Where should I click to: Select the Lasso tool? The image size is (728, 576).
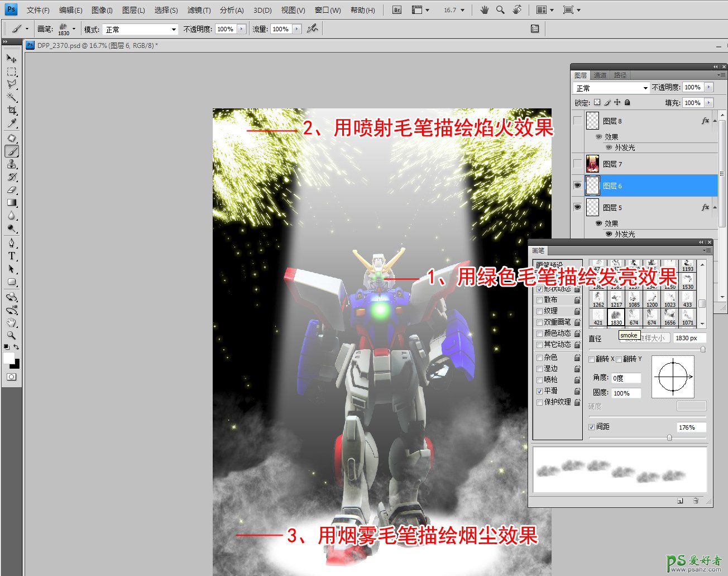11,84
